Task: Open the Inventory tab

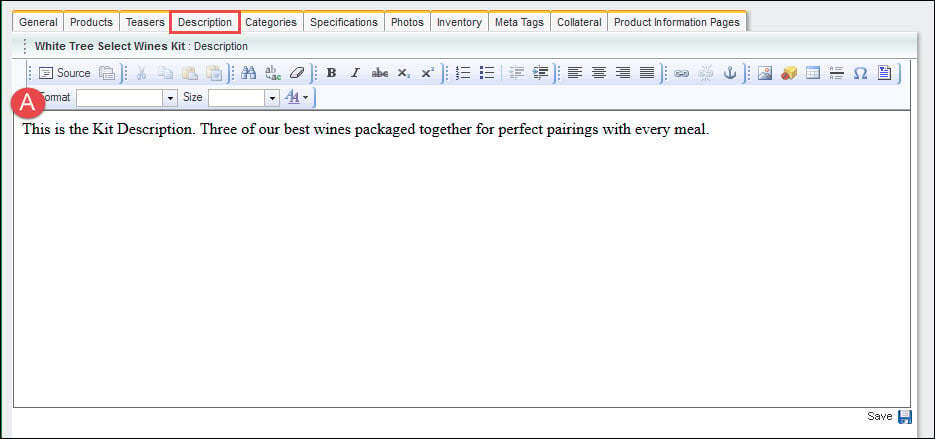Action: click(459, 22)
